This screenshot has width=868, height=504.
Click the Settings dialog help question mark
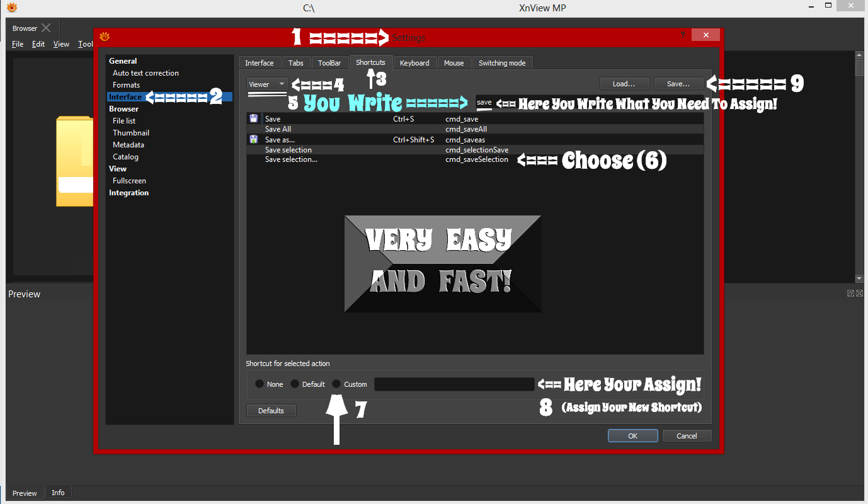point(683,35)
